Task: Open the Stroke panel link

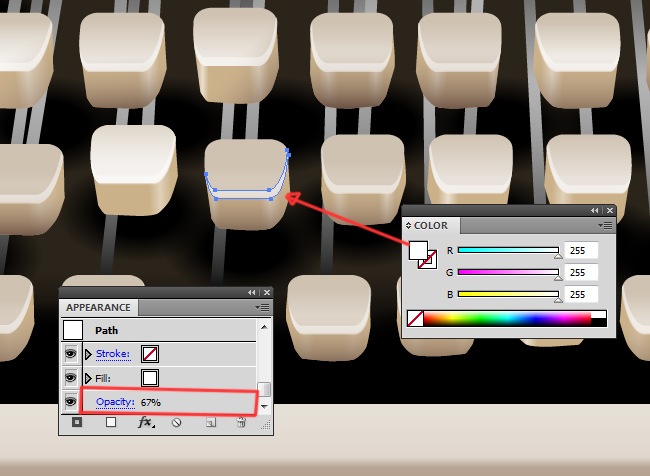Action: pos(113,354)
